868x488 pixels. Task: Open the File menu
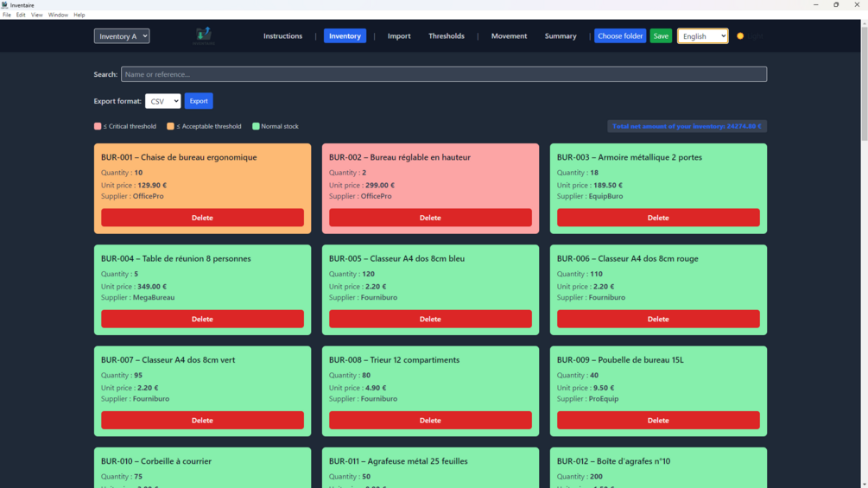tap(7, 15)
